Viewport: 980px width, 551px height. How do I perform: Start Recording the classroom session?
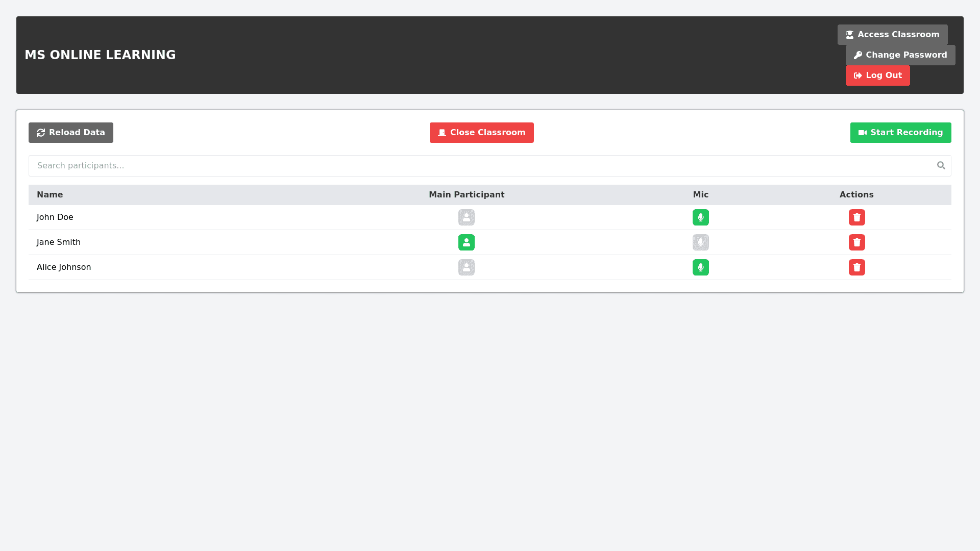tap(900, 133)
